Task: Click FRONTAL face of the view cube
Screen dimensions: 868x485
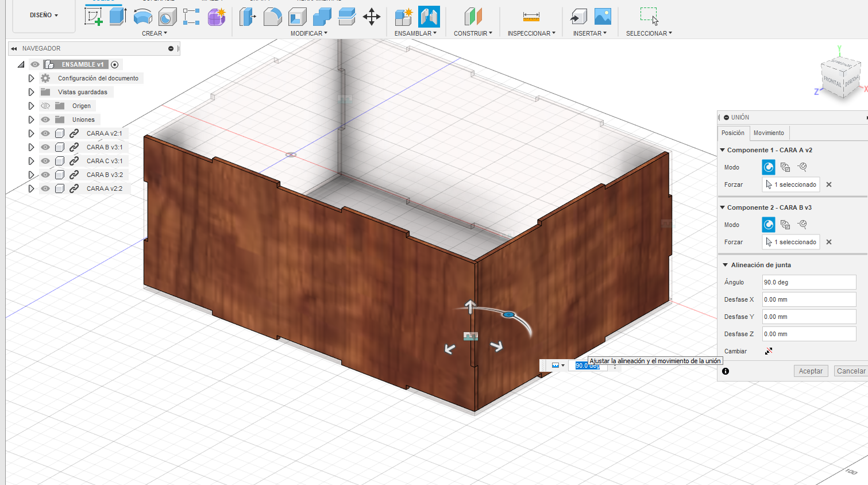Action: [x=832, y=81]
